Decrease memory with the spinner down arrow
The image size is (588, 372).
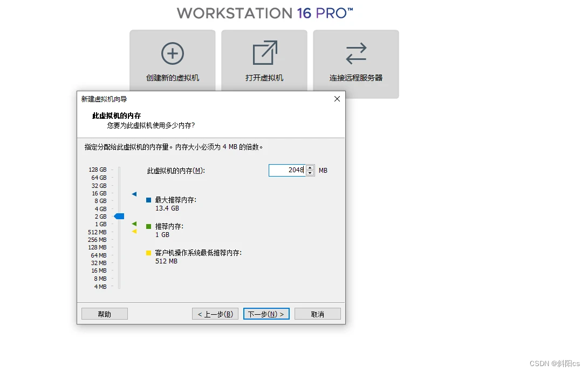click(310, 173)
